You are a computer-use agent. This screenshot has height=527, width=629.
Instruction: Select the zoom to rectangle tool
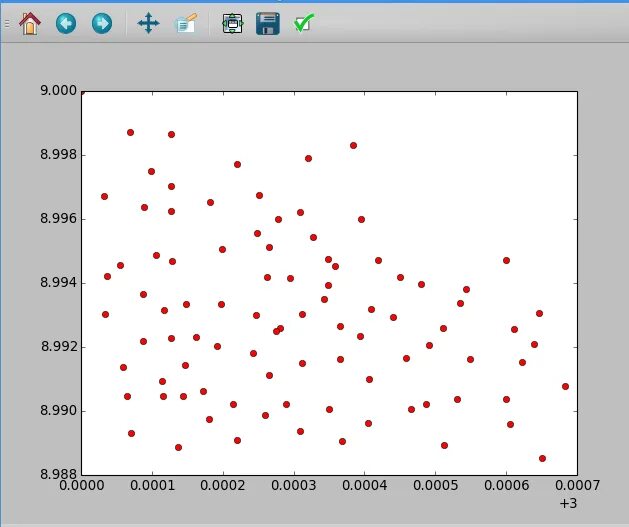click(x=187, y=23)
